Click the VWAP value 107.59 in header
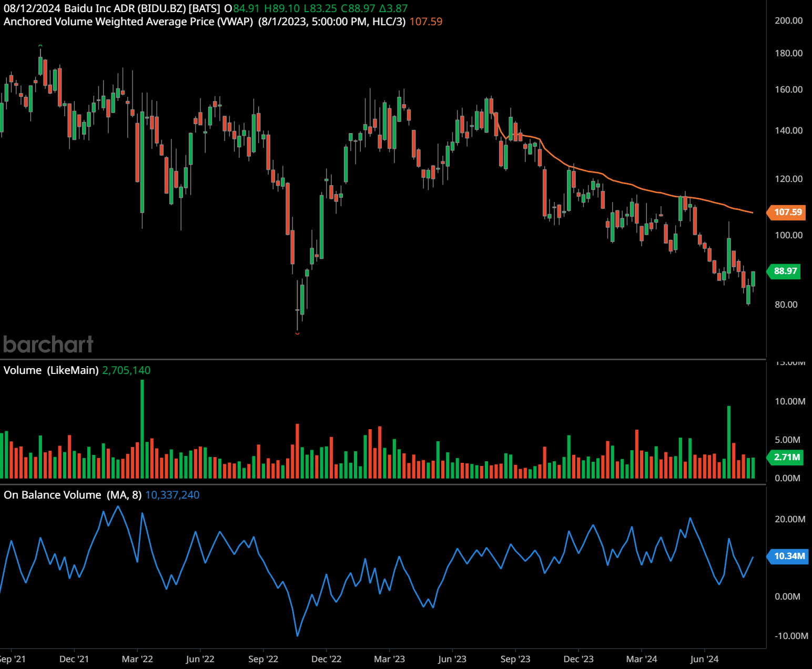Image resolution: width=812 pixels, height=669 pixels. click(x=426, y=22)
